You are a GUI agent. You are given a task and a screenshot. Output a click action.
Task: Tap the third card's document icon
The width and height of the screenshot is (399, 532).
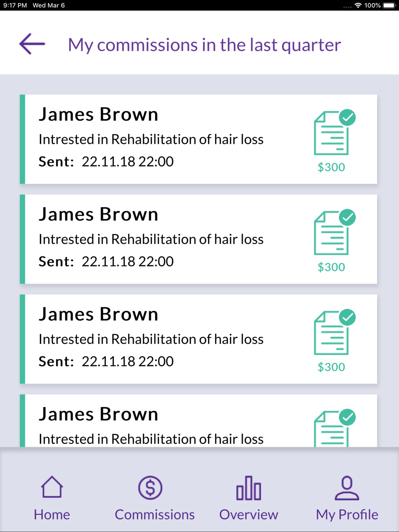331,333
